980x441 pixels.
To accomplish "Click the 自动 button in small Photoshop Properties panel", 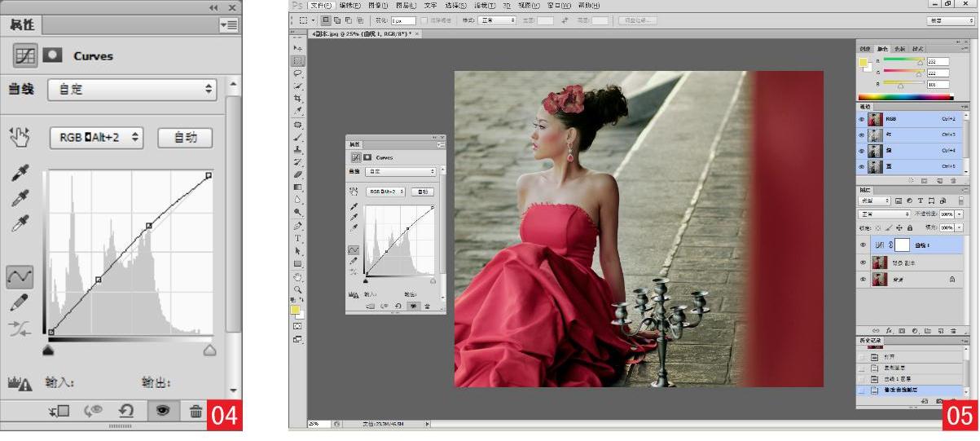I will 421,192.
